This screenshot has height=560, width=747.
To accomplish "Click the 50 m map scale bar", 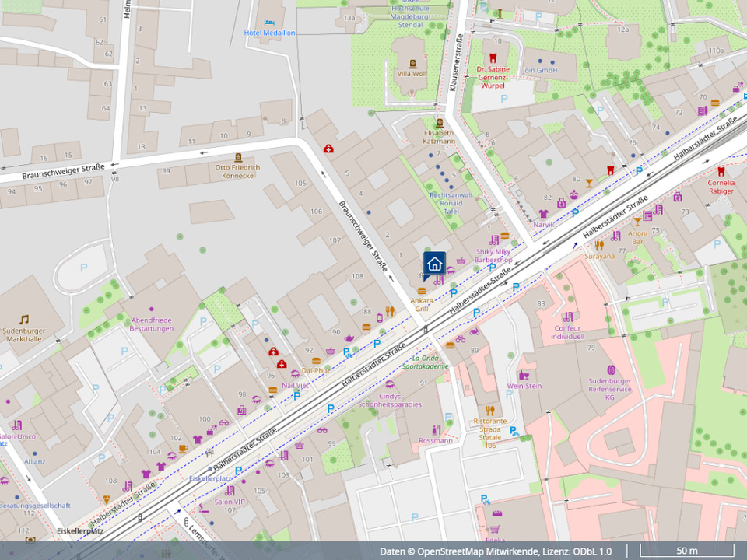I will 686,551.
